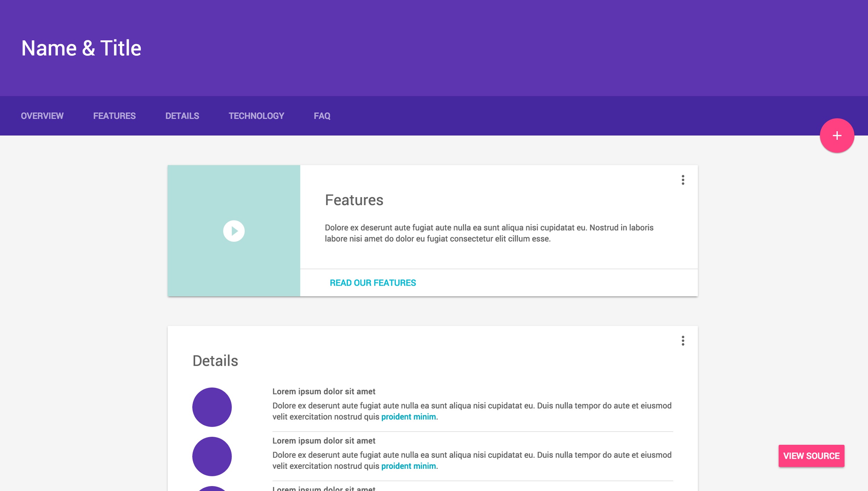Open the Details card overflow menu
The height and width of the screenshot is (491, 868).
683,341
